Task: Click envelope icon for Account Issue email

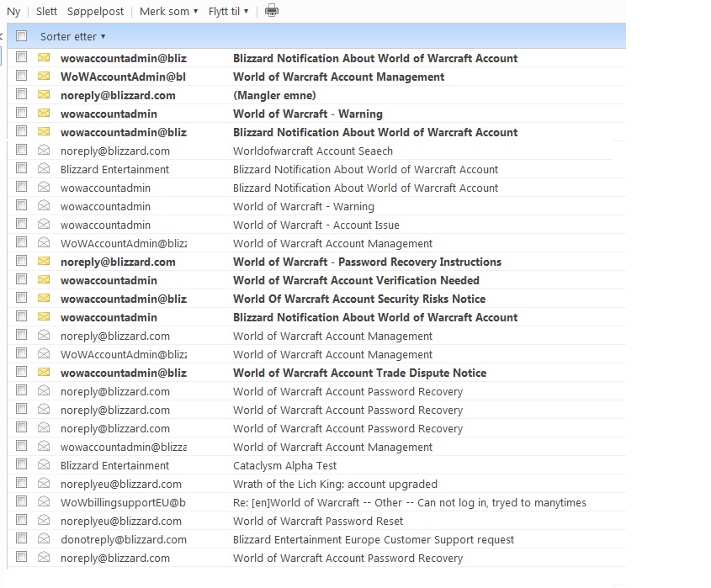Action: tap(44, 224)
